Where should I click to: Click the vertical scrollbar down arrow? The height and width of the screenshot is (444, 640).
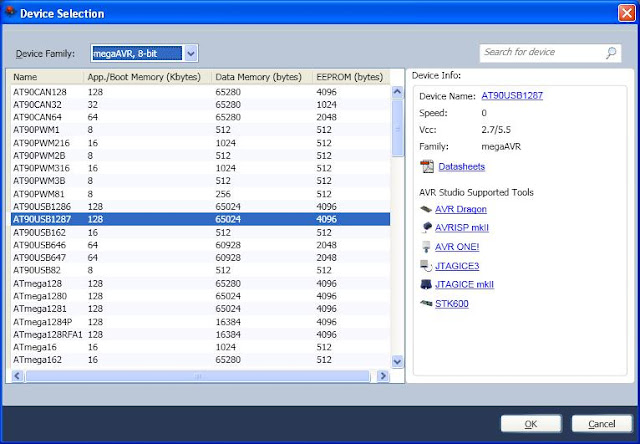(x=397, y=361)
